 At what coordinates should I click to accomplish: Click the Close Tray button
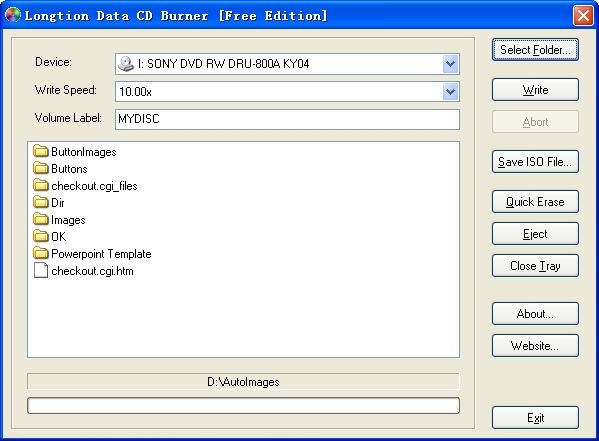pyautogui.click(x=535, y=266)
